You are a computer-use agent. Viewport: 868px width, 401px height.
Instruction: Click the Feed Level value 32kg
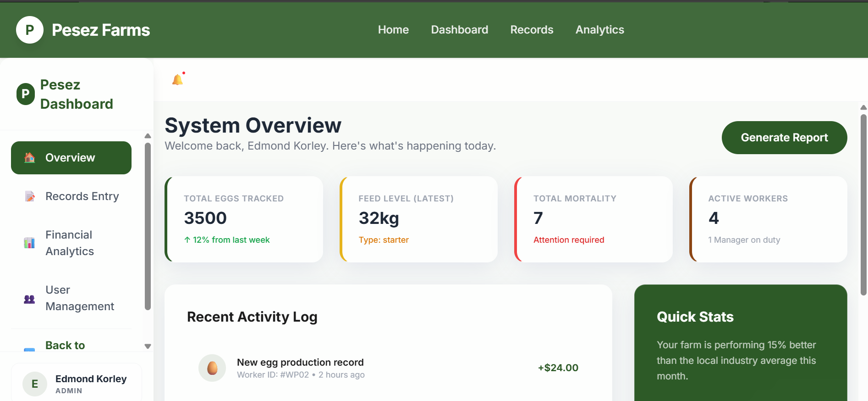coord(379,218)
